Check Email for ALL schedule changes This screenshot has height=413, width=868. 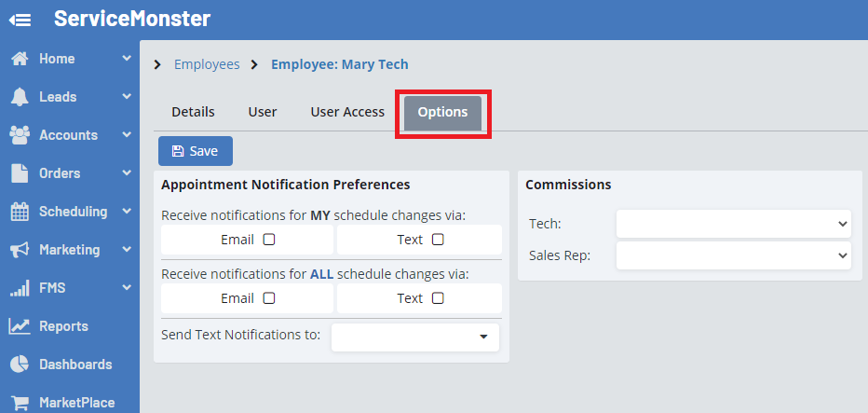click(269, 298)
